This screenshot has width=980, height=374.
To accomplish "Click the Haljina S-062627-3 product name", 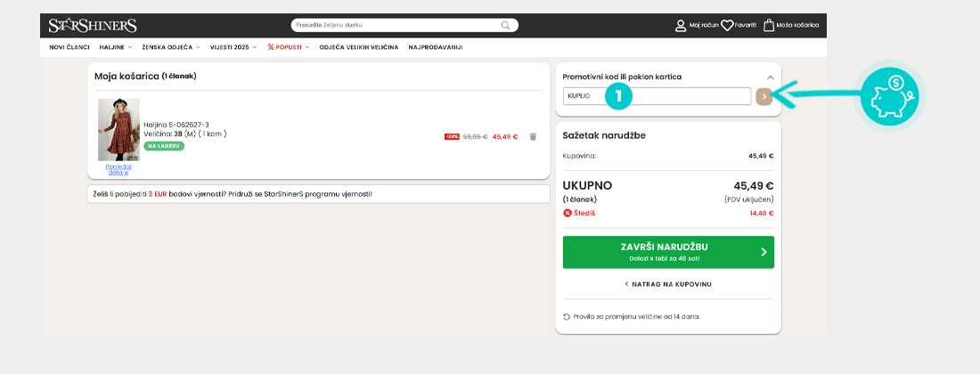I will tap(176, 125).
